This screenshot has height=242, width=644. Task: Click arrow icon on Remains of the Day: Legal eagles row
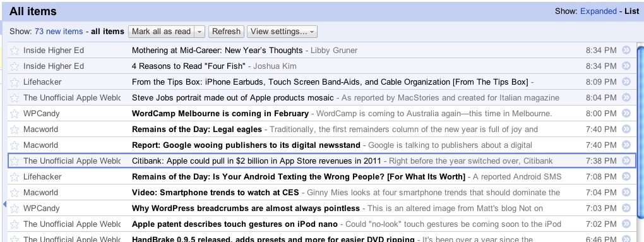click(x=626, y=129)
